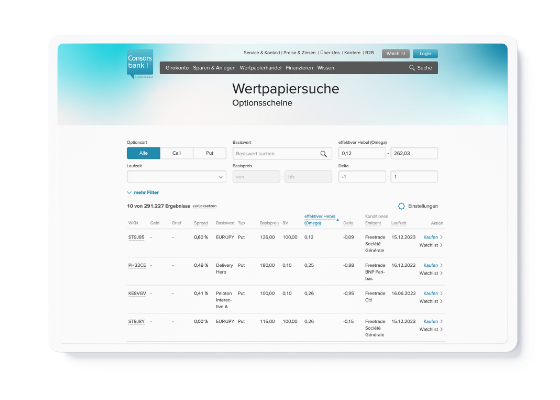Click the magnifier icon next to Suche
The image size is (560, 400).
[x=412, y=68]
